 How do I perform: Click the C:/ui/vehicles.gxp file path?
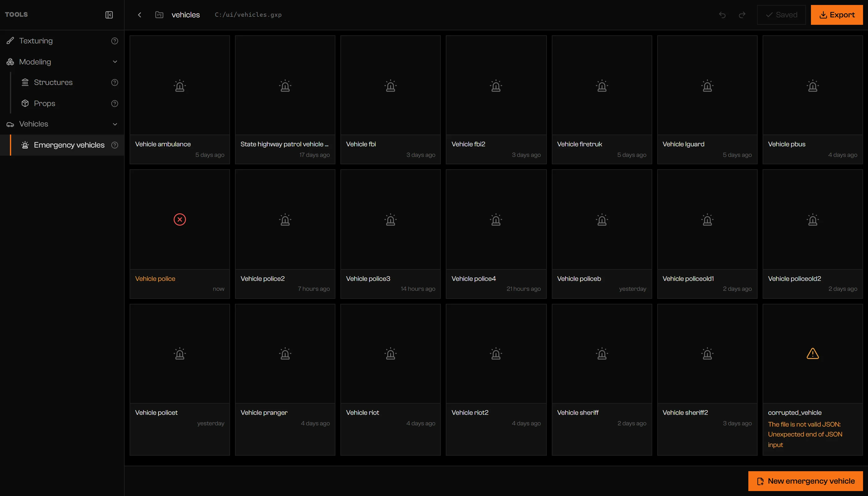[248, 15]
